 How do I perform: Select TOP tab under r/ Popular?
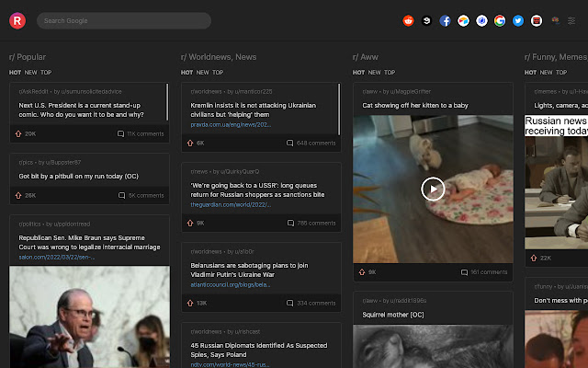(46, 72)
